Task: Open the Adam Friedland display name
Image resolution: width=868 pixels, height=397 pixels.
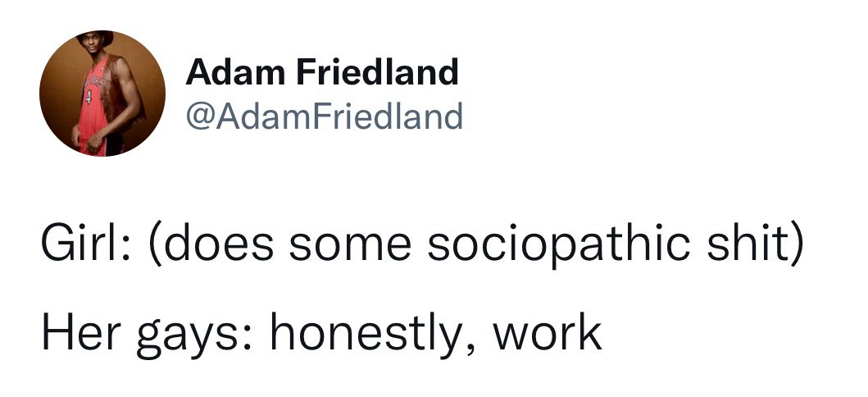Action: click(321, 73)
